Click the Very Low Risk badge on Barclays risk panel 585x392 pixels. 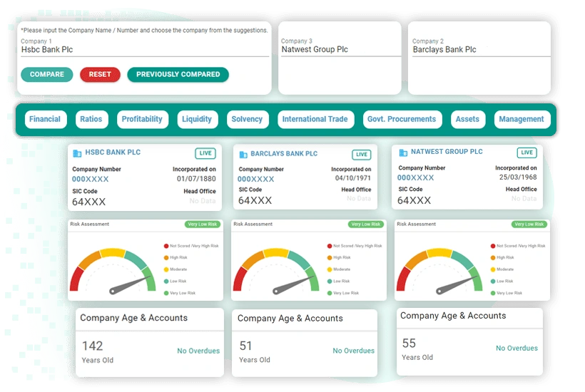click(x=366, y=225)
